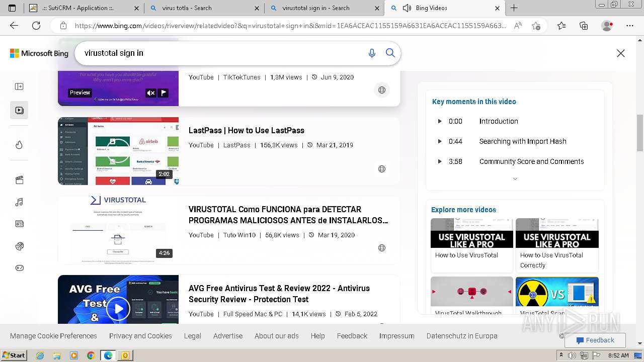This screenshot has height=362, width=644.
Task: Reload the page with refresh icon
Action: click(x=36, y=26)
